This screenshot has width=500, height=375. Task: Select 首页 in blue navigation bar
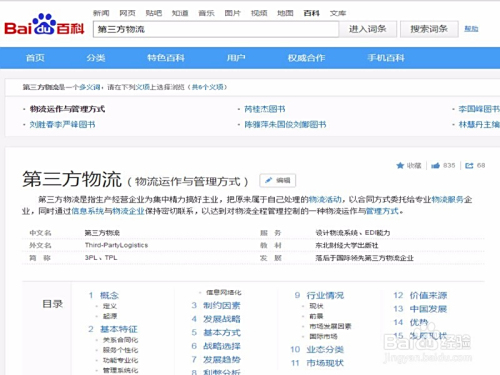(x=35, y=58)
